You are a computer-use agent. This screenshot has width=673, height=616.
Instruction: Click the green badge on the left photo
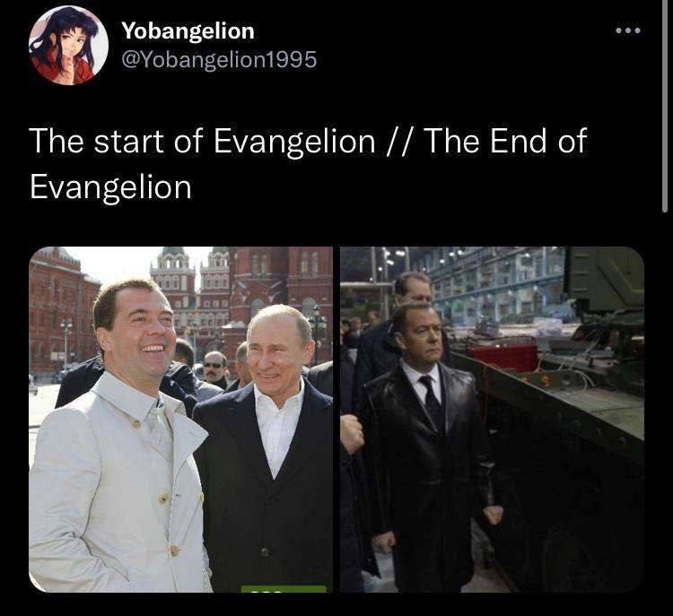pos(284,588)
